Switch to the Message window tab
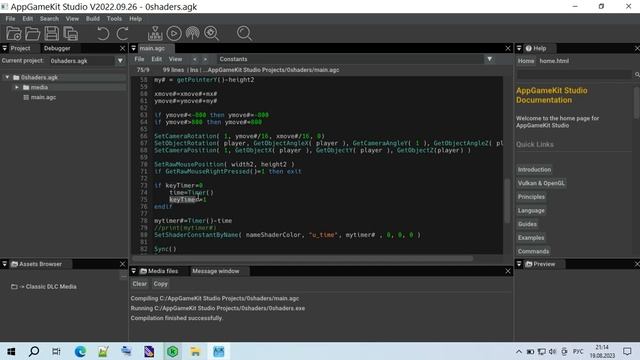640x360 pixels. [216, 271]
